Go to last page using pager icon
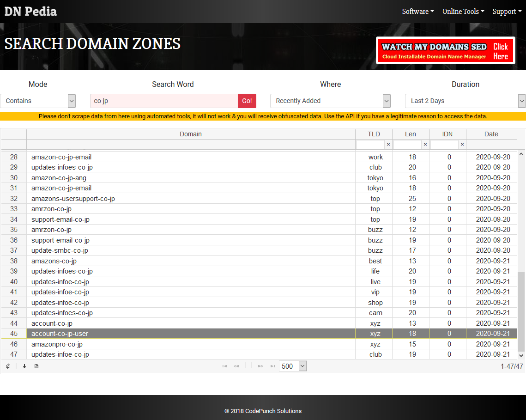Screen dimensions: 526x420 pos(272,366)
